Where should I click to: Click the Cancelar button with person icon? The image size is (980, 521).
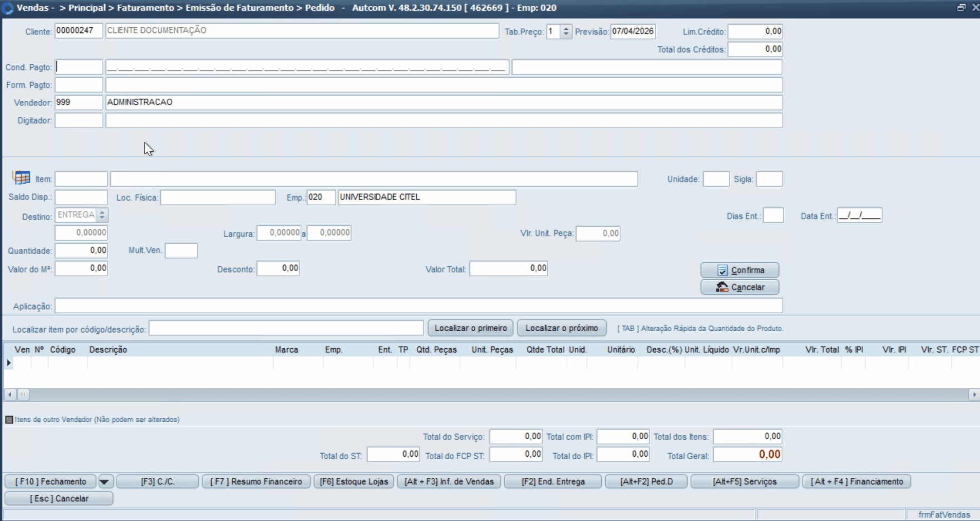coord(739,287)
